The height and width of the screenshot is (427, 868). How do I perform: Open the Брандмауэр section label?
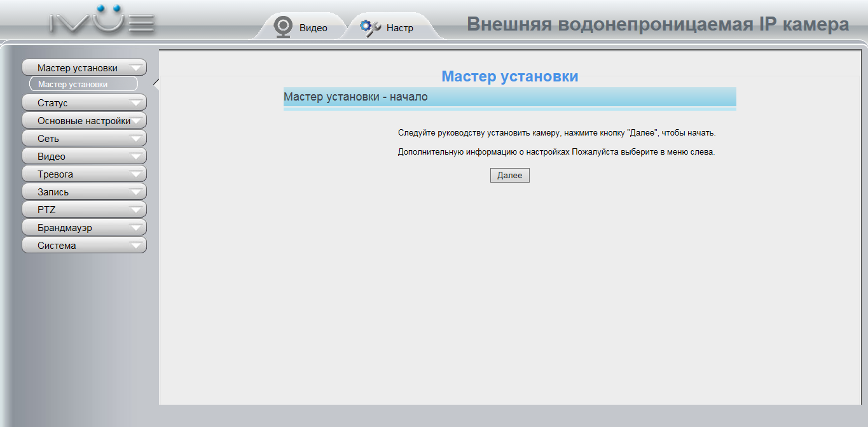[65, 228]
